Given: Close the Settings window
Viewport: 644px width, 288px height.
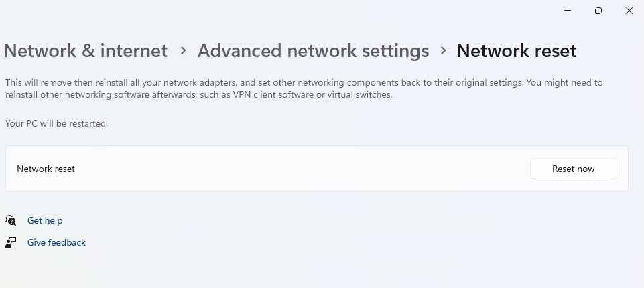Looking at the screenshot, I should pyautogui.click(x=629, y=11).
